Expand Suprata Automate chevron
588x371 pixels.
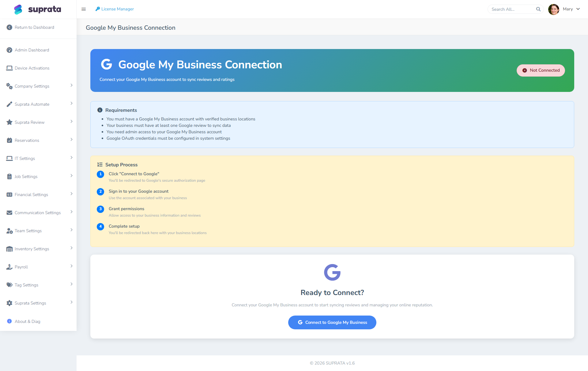click(x=71, y=103)
